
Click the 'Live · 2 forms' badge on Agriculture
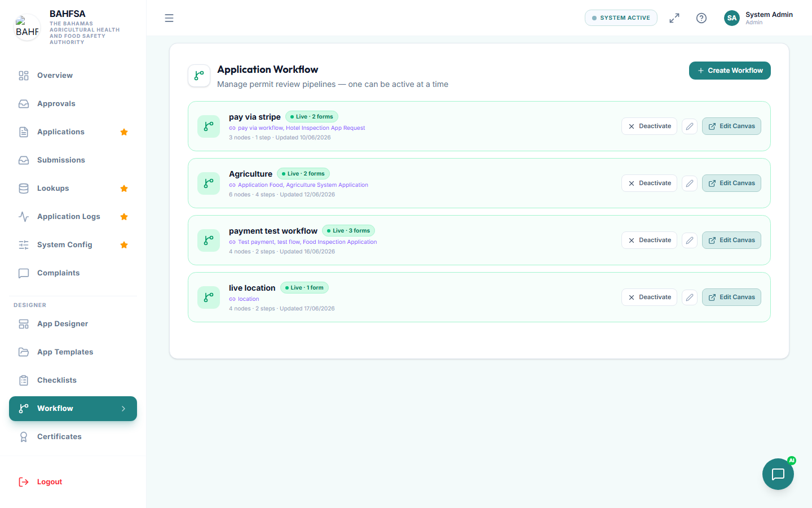click(x=303, y=174)
